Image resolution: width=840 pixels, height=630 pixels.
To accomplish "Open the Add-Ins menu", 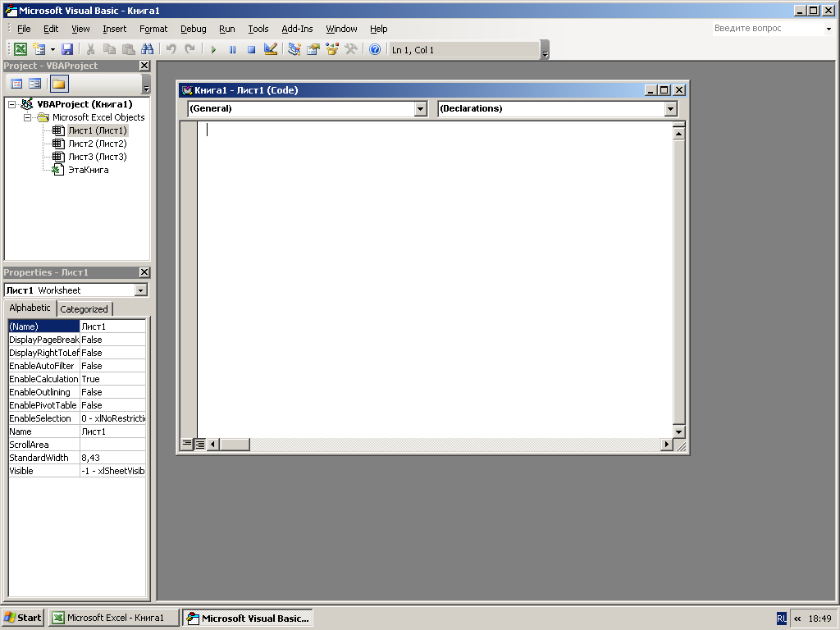I will 297,29.
